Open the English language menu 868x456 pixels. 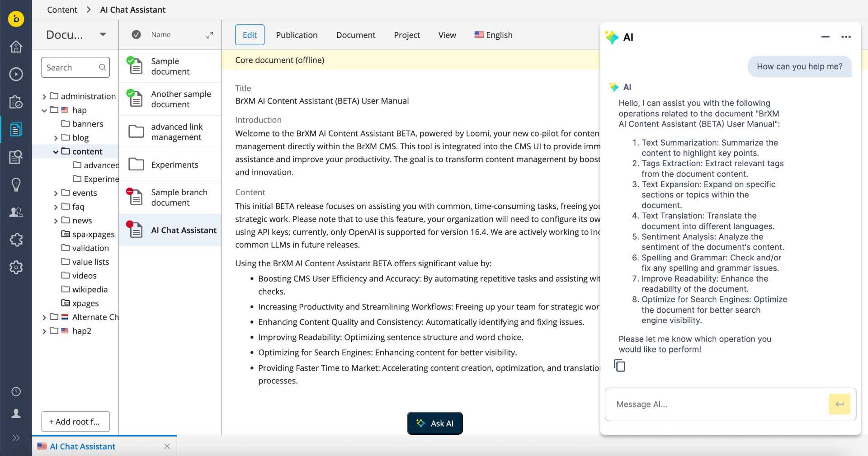pyautogui.click(x=493, y=35)
